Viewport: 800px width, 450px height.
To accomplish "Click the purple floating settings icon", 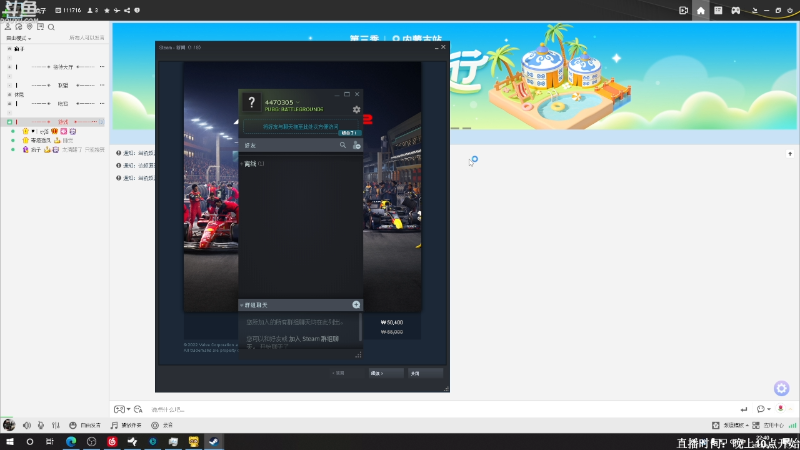I will (x=781, y=388).
